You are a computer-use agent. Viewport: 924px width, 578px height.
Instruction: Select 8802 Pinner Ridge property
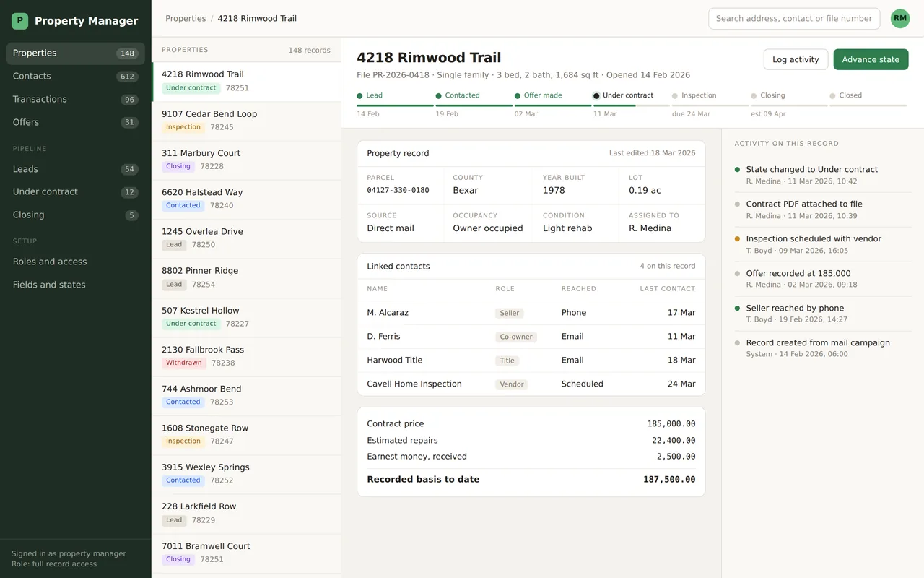tap(246, 278)
